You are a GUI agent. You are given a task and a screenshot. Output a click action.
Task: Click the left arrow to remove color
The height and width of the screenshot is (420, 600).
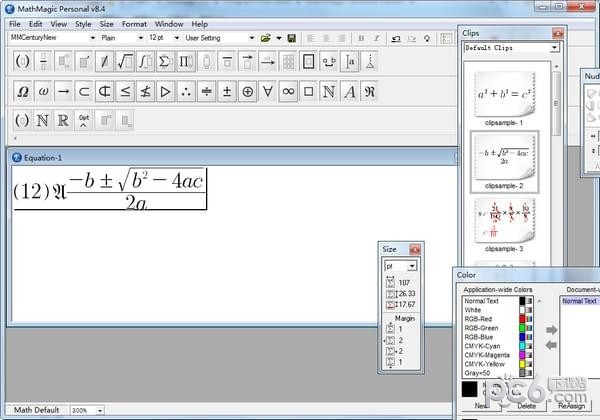(x=551, y=345)
